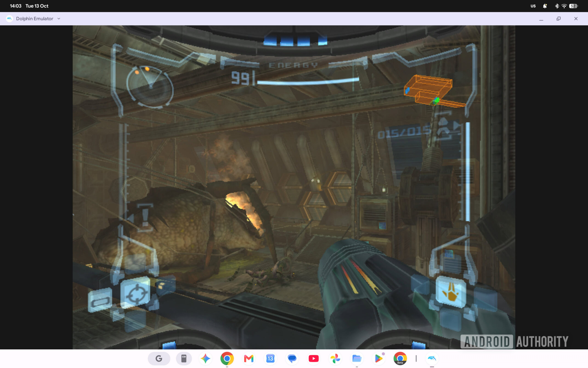This screenshot has height=368, width=588.
Task: Open Chrome Beta from the shelf
Action: tap(400, 359)
